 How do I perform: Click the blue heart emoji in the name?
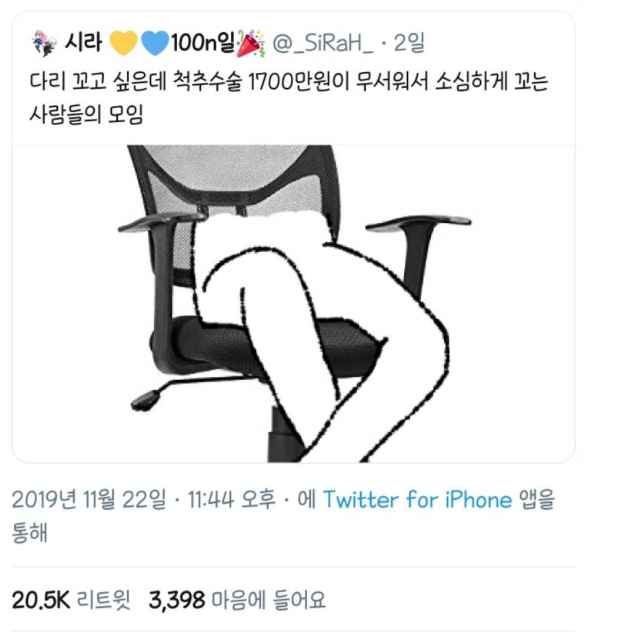(x=155, y=43)
